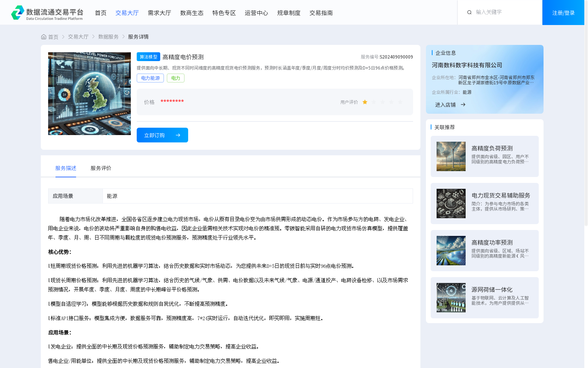Click the hidden price ********
Screen dimensions: 588x368
coord(172,101)
